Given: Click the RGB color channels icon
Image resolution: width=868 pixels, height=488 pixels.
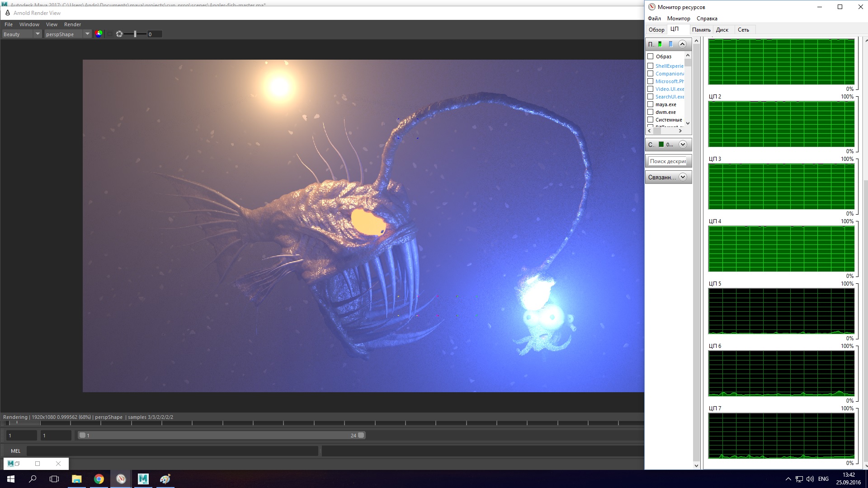Looking at the screenshot, I should [99, 34].
